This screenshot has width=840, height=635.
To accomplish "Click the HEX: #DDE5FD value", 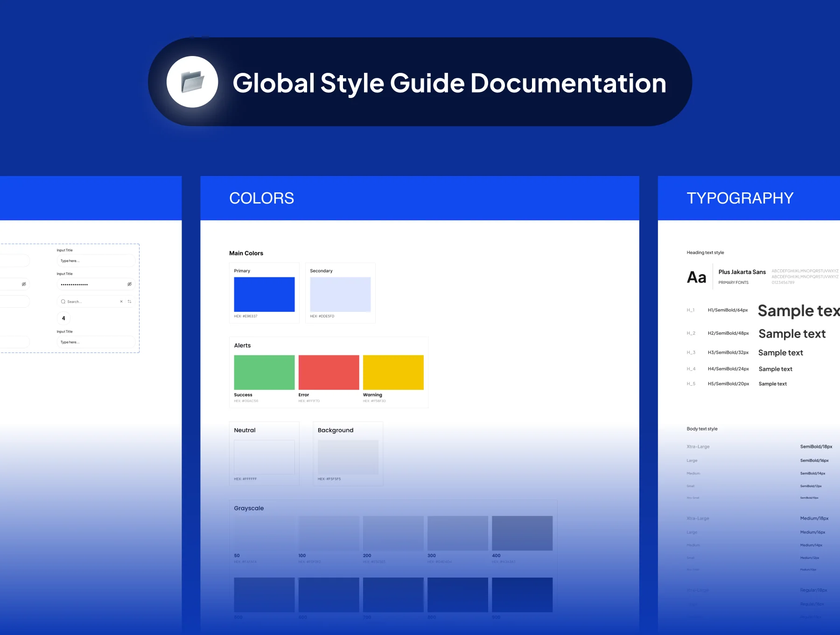I will tap(322, 316).
